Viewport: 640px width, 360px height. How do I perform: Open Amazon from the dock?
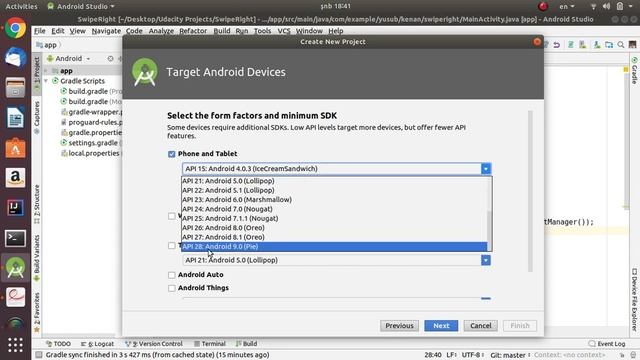click(x=16, y=178)
